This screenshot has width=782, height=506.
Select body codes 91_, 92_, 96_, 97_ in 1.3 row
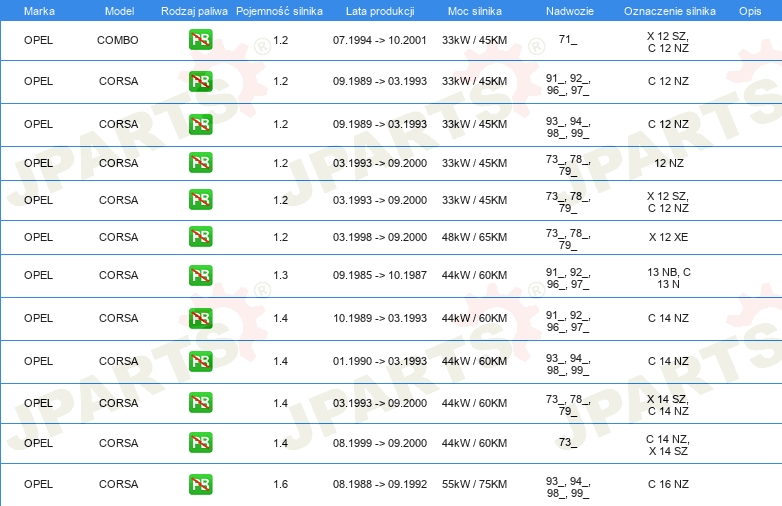568,278
